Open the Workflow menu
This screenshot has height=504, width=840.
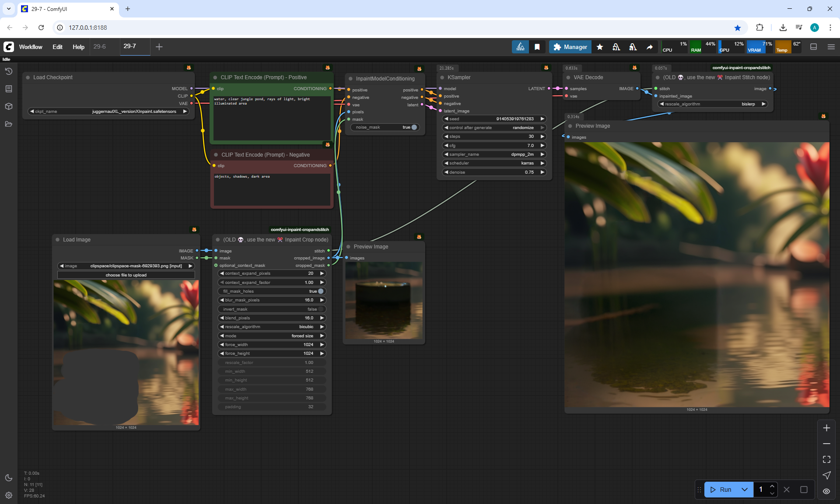point(31,47)
